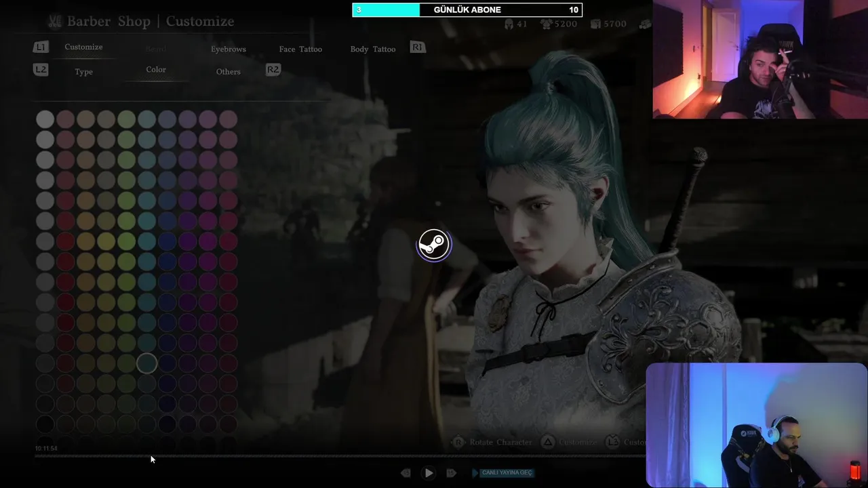The width and height of the screenshot is (868, 488).
Task: Play the paused stream replay
Action: (x=429, y=473)
